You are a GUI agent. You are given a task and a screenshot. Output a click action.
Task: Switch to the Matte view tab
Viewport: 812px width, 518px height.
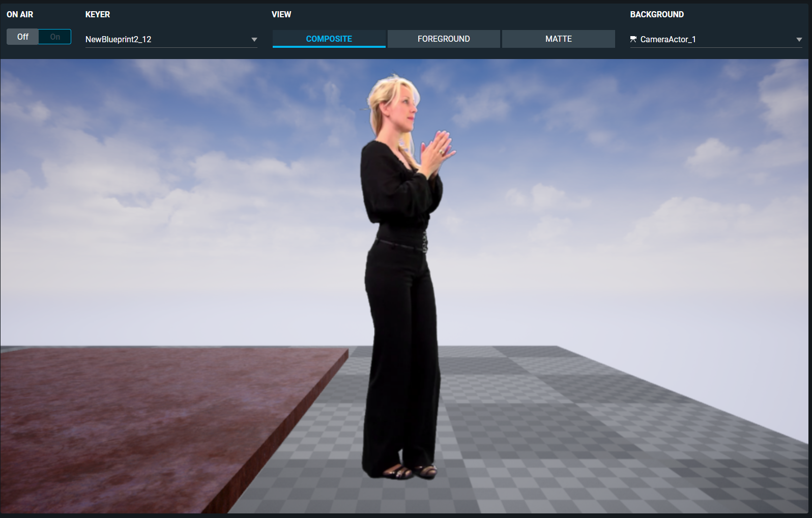(x=559, y=39)
